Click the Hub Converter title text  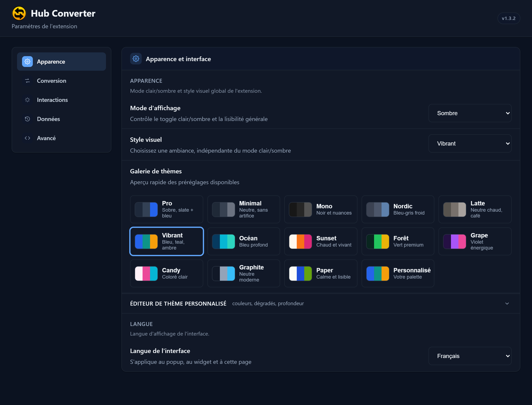point(63,14)
